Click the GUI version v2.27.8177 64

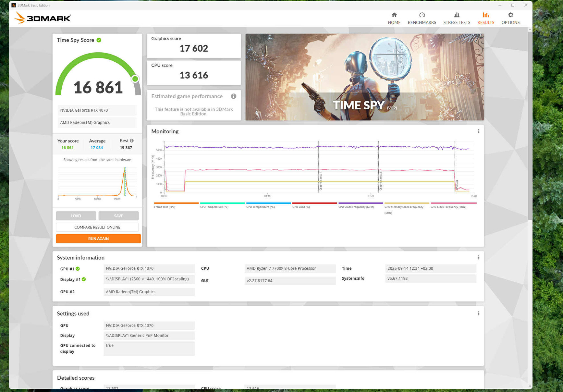click(290, 281)
